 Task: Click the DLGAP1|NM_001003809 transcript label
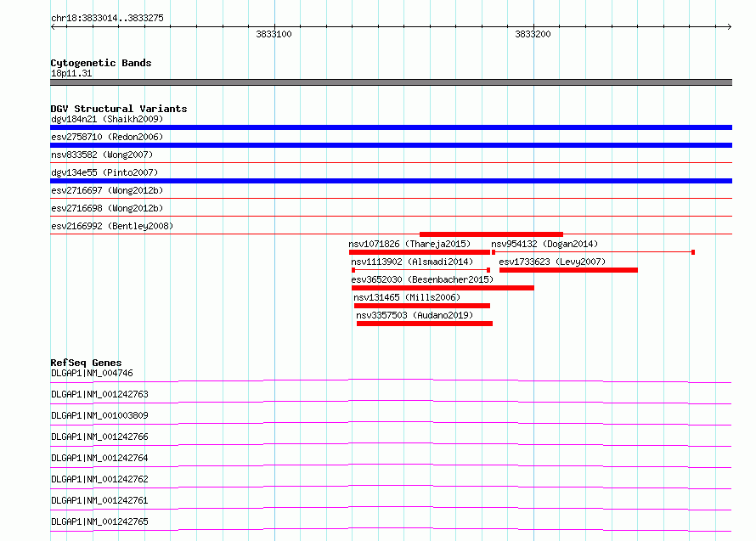[x=99, y=415]
